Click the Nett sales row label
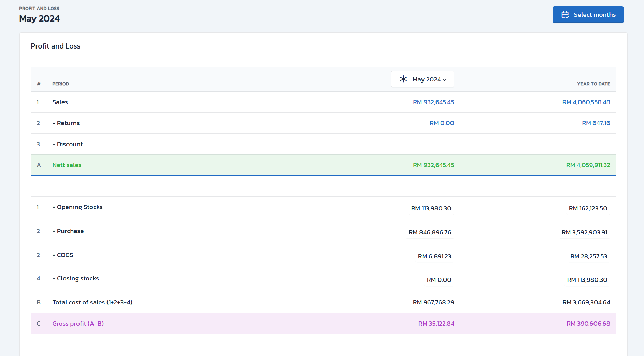Viewport: 644px width, 356px height. (x=67, y=165)
